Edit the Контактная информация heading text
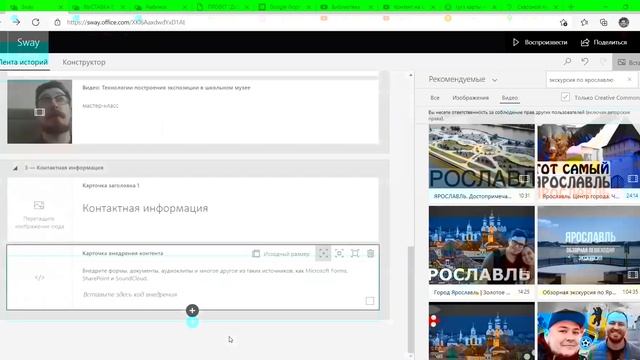This screenshot has height=360, width=640. [x=145, y=209]
